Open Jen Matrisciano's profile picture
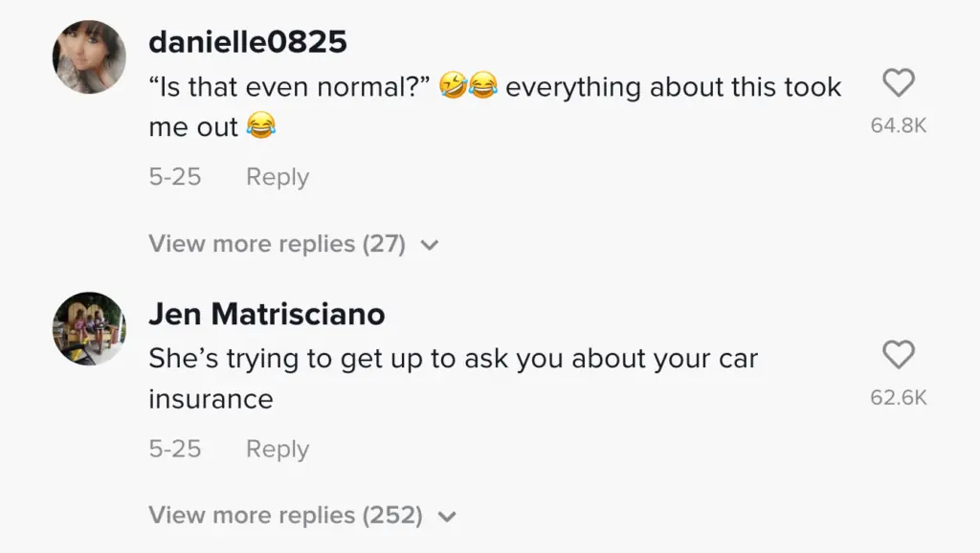 (x=89, y=328)
